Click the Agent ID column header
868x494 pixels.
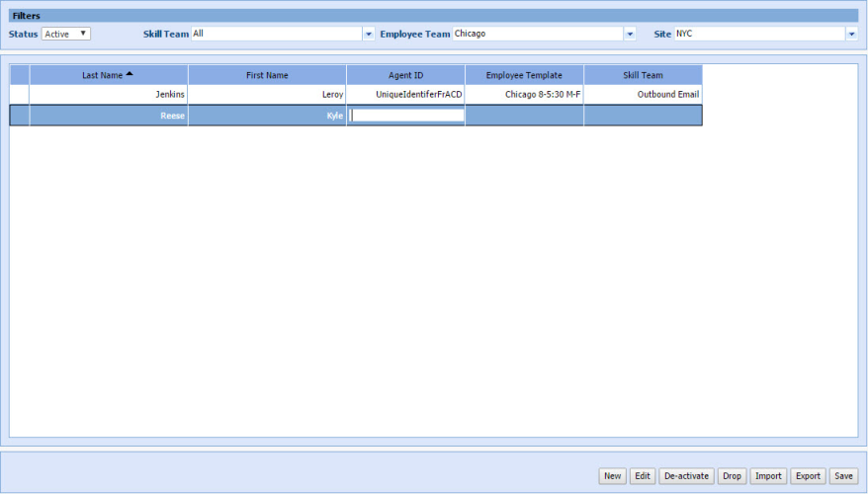(405, 75)
